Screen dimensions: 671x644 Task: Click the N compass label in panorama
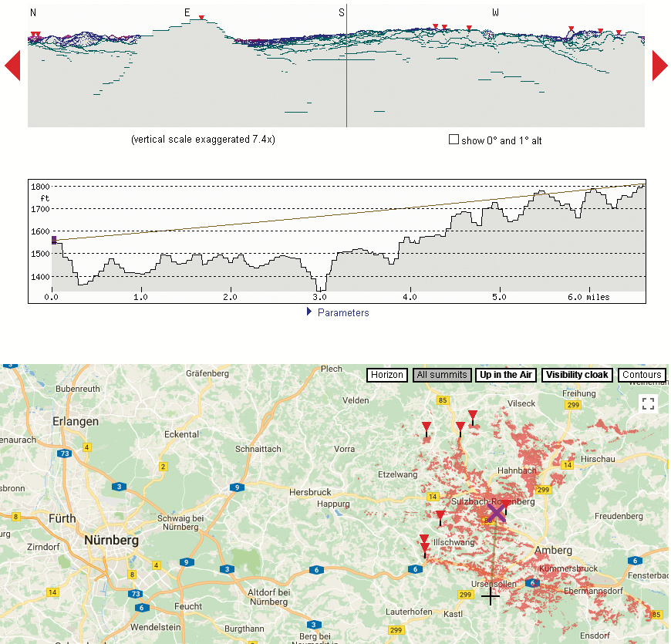[x=33, y=13]
